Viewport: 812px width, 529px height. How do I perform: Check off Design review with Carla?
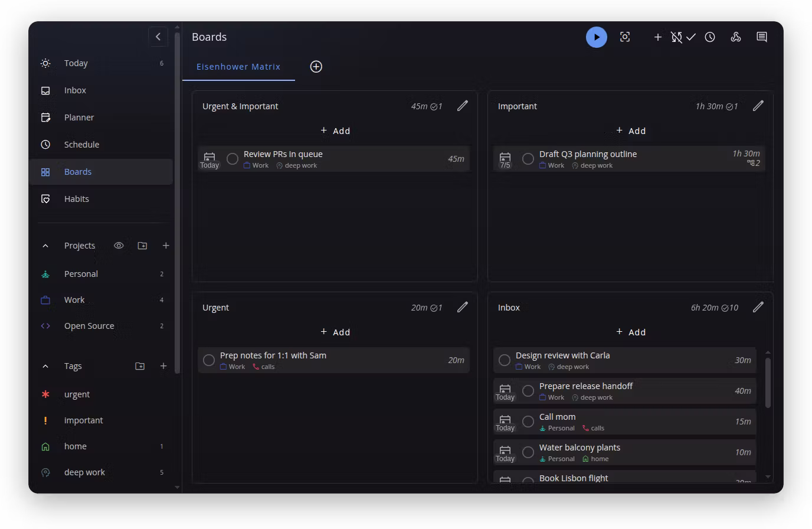click(505, 360)
